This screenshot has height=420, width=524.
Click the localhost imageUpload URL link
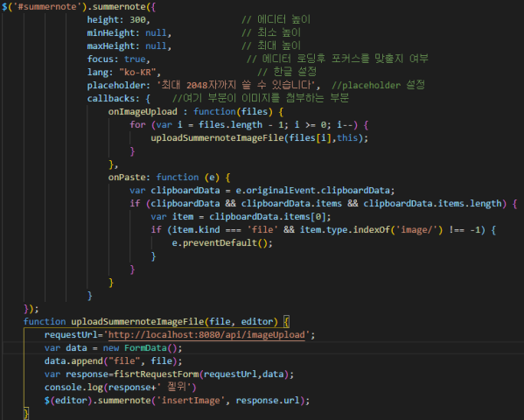point(206,335)
